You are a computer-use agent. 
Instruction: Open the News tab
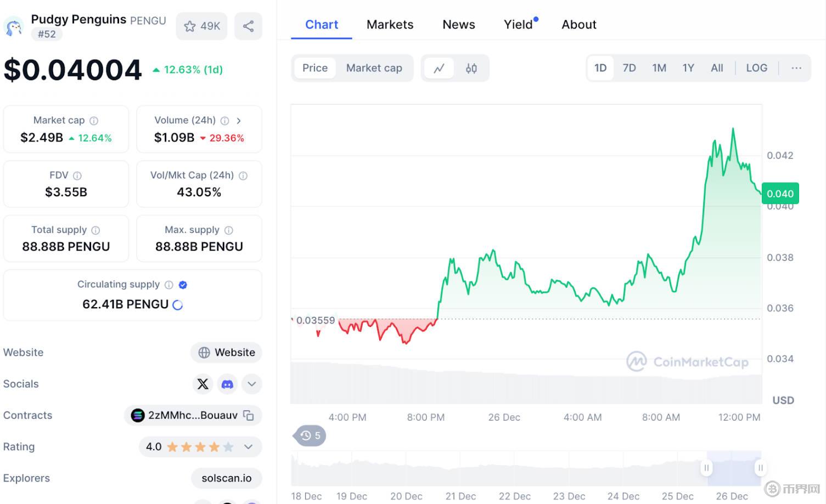(x=458, y=25)
